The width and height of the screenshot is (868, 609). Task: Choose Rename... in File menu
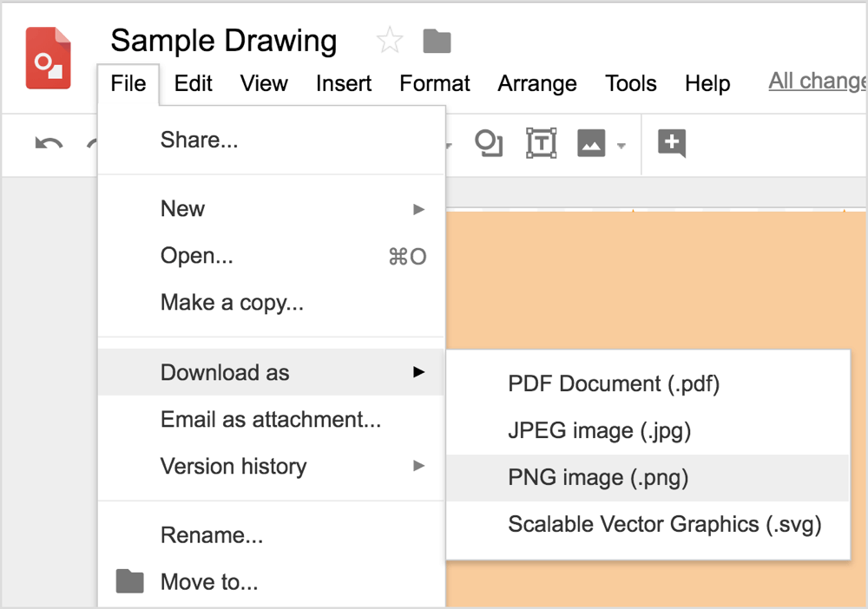(271, 535)
